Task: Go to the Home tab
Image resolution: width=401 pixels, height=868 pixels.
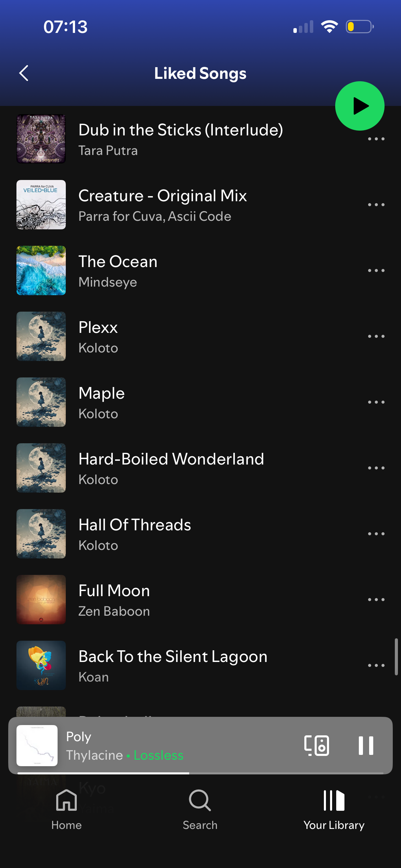Action: coord(66,809)
